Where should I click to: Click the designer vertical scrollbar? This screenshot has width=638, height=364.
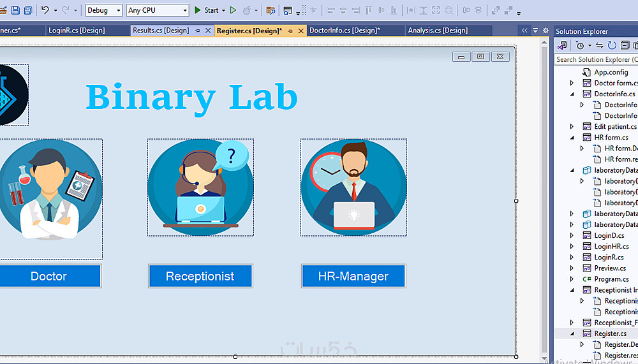(544, 201)
